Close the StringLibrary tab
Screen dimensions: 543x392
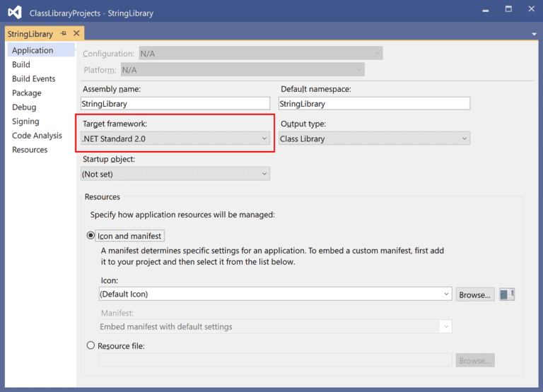click(76, 33)
